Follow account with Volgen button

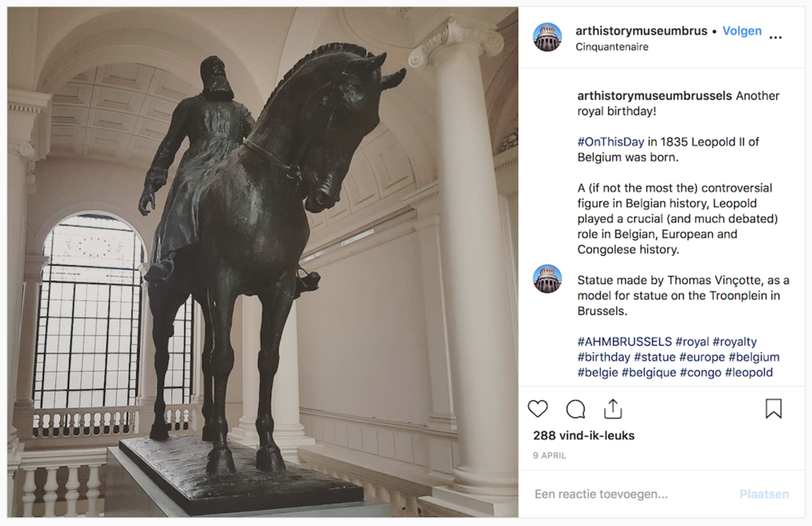742,31
